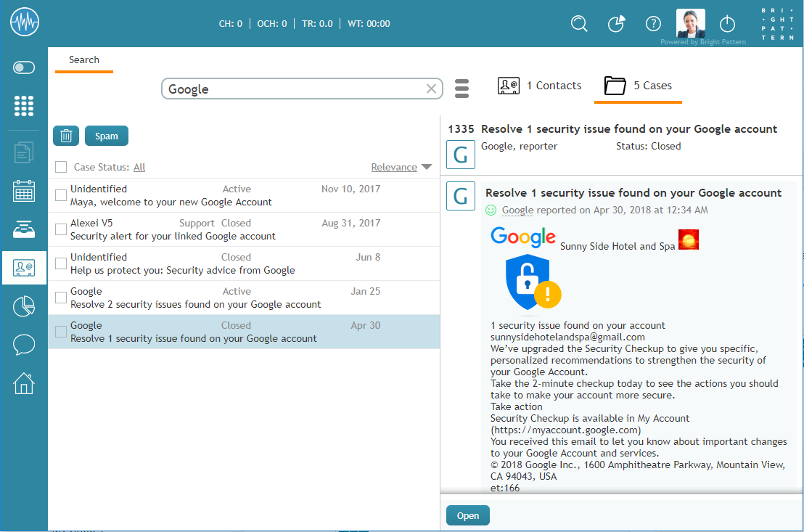804x532 pixels.
Task: Click the Google logo in the email
Action: pyautogui.click(x=523, y=237)
